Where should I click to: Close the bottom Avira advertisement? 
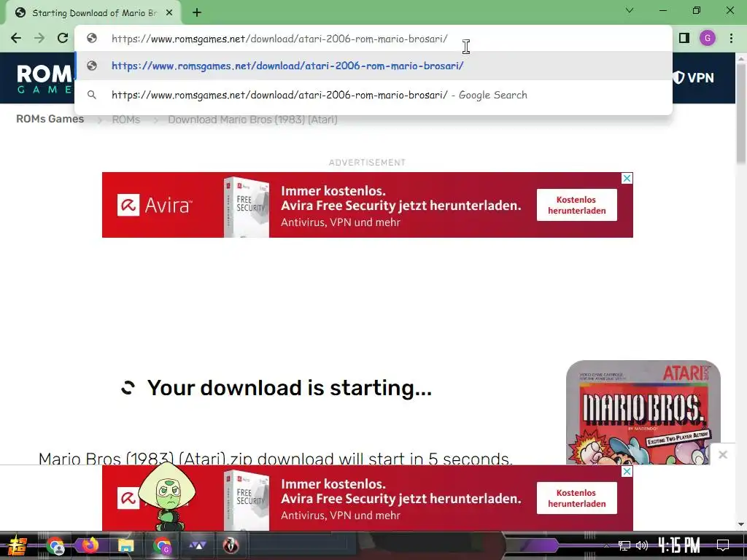click(x=627, y=472)
